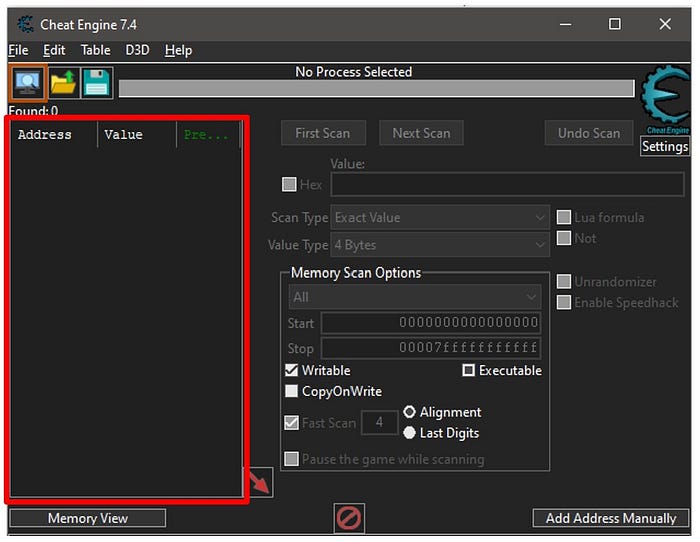Maximize the Cheat Engine window

pyautogui.click(x=615, y=24)
